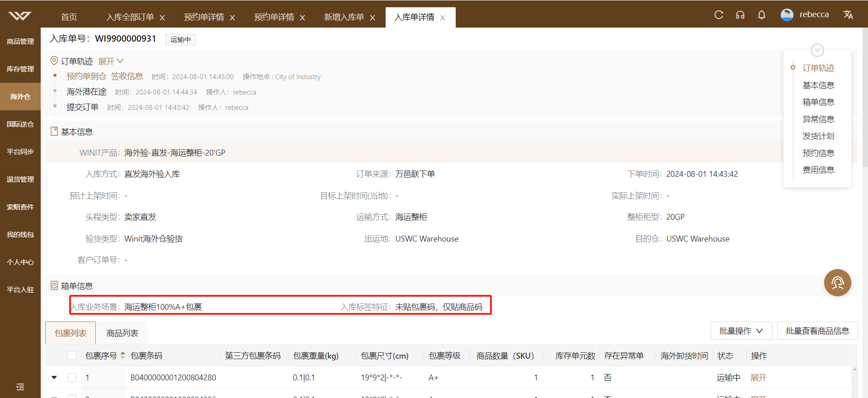
Task: Close the 入库单详情 tab
Action: [443, 18]
